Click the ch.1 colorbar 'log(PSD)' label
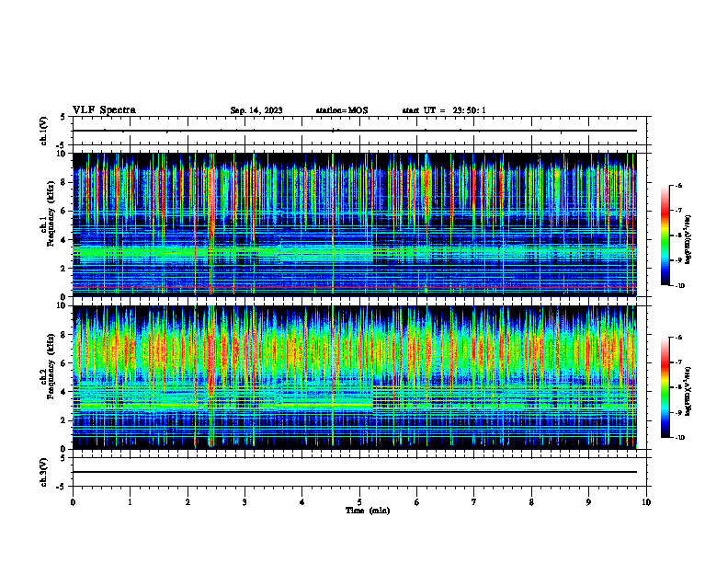This screenshot has height=563, width=728. coord(688,240)
